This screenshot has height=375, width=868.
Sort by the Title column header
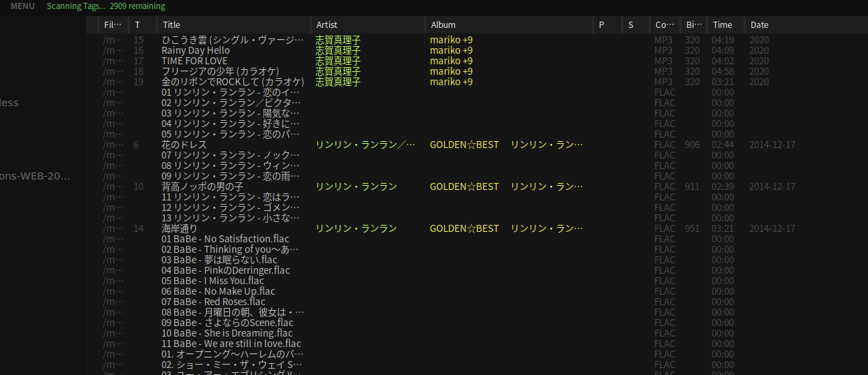click(x=233, y=25)
